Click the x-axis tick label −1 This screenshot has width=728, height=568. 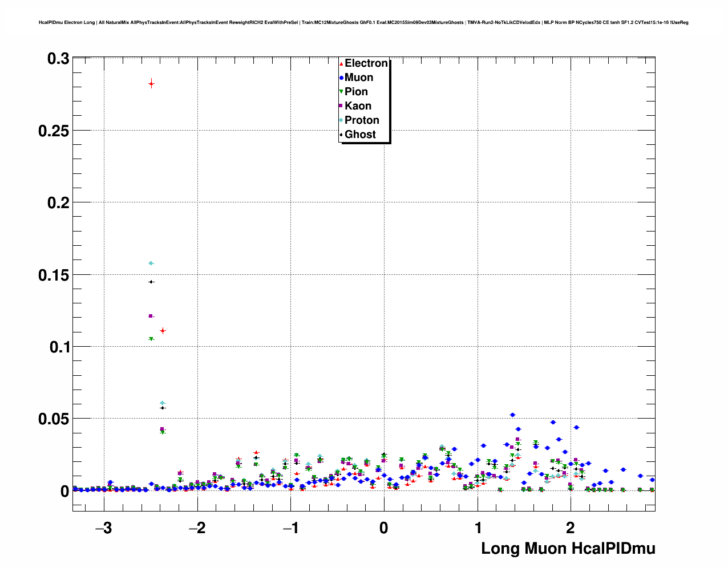pos(291,528)
